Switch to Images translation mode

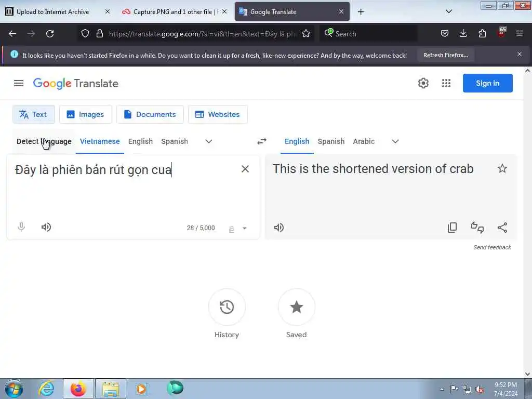pyautogui.click(x=86, y=114)
